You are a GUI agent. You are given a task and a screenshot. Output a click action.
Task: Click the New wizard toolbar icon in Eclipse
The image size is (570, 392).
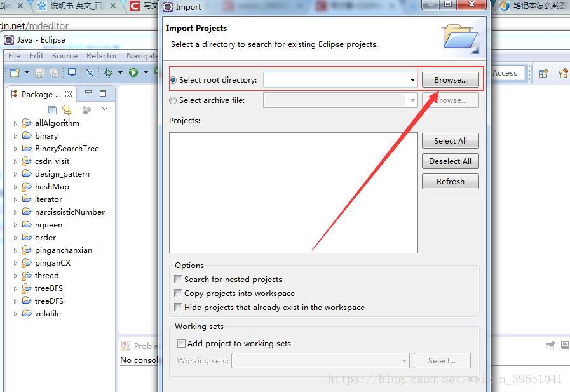[15, 72]
